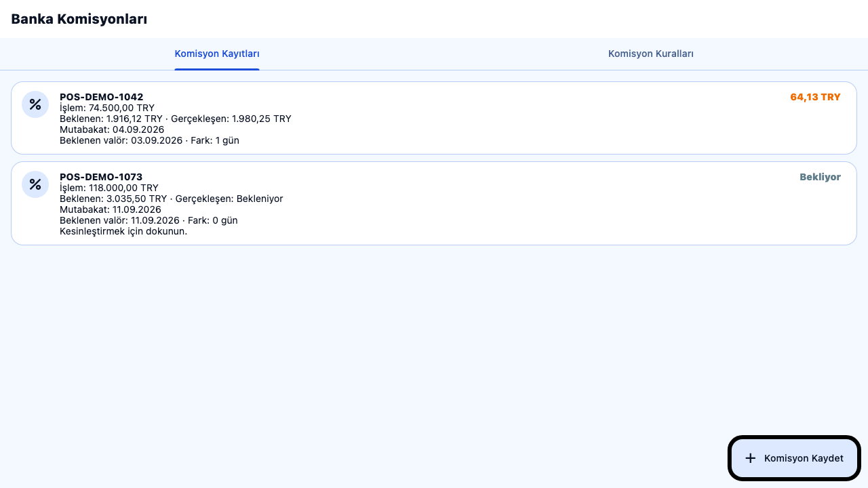Select the POS-DEMO-1073 record title
868x488 pixels.
tap(101, 177)
